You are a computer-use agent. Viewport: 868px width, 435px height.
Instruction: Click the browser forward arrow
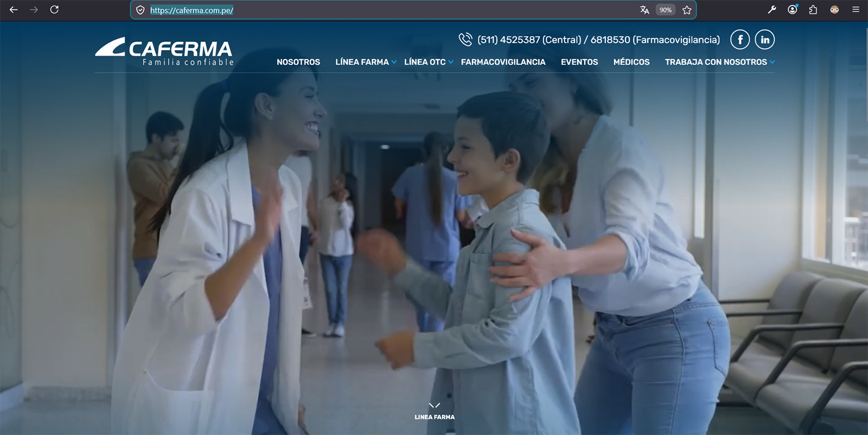pyautogui.click(x=34, y=10)
